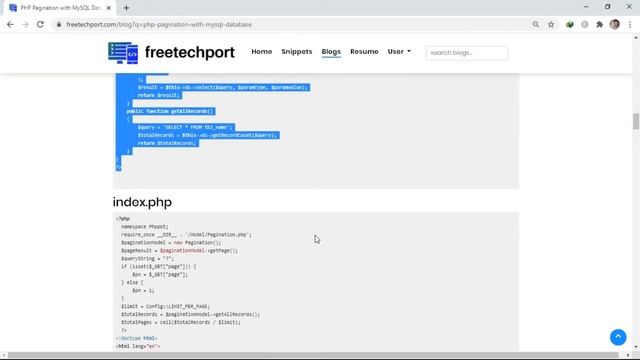Click the 'namespace Phppot;' code line
This screenshot has height=360, width=640.
[144, 227]
